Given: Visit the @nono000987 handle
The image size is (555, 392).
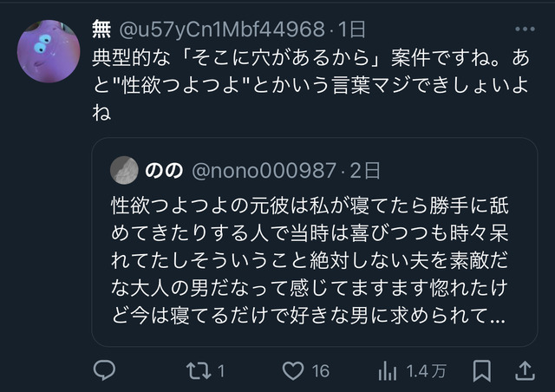Looking at the screenshot, I should click(264, 171).
